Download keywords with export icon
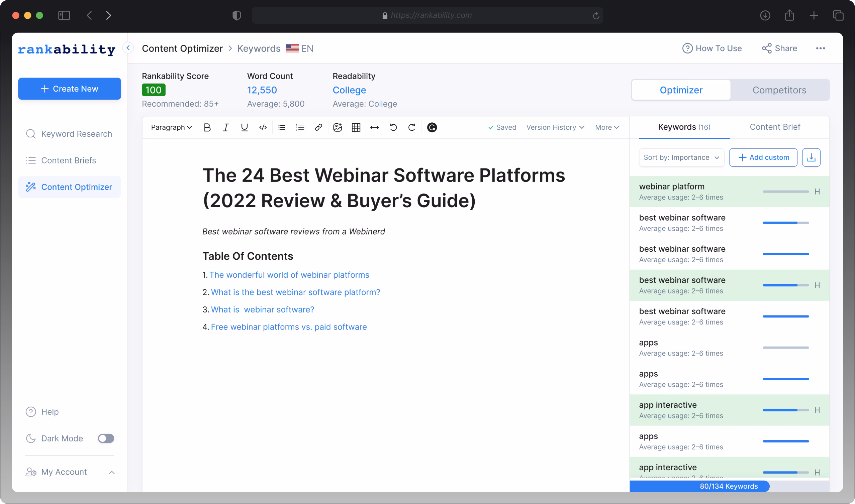 811,158
